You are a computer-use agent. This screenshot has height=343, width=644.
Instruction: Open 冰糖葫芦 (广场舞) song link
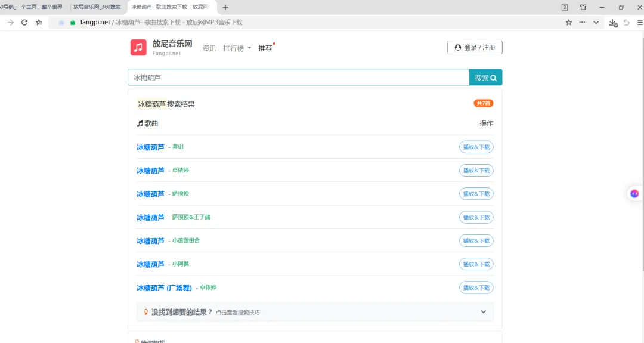pyautogui.click(x=165, y=288)
